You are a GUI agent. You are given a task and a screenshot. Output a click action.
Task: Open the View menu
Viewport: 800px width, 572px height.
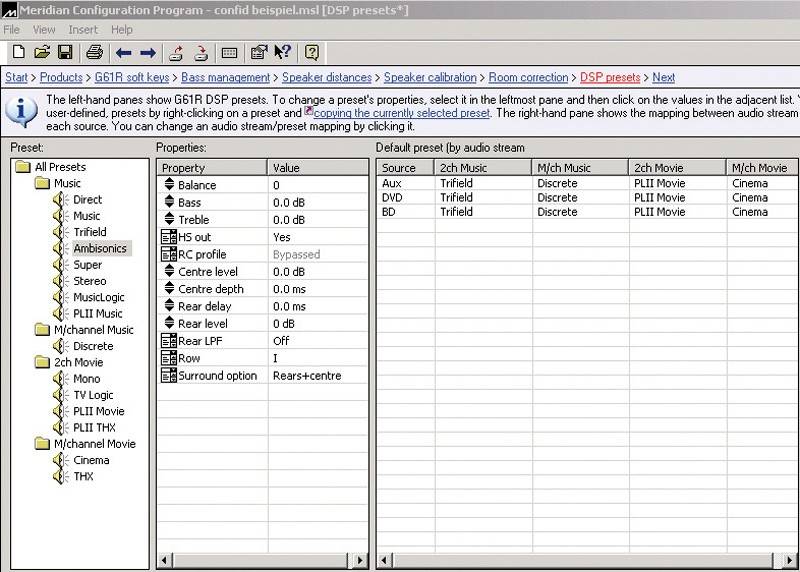click(x=44, y=30)
